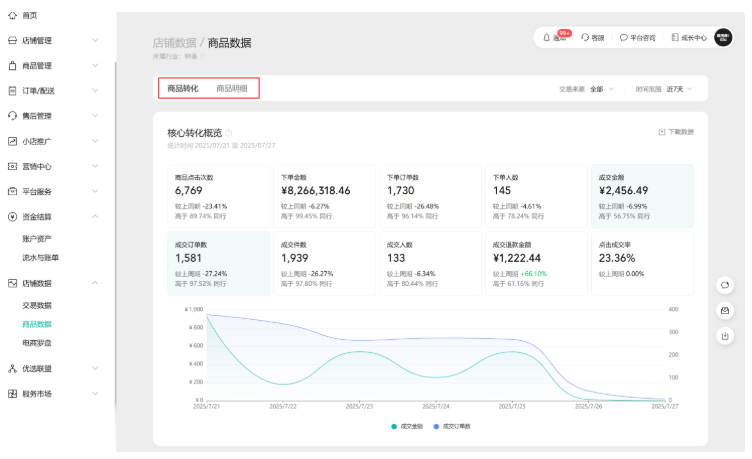This screenshot has width=752, height=459.
Task: Toggle the 成交订单数 legend series in chart
Action: point(451,426)
